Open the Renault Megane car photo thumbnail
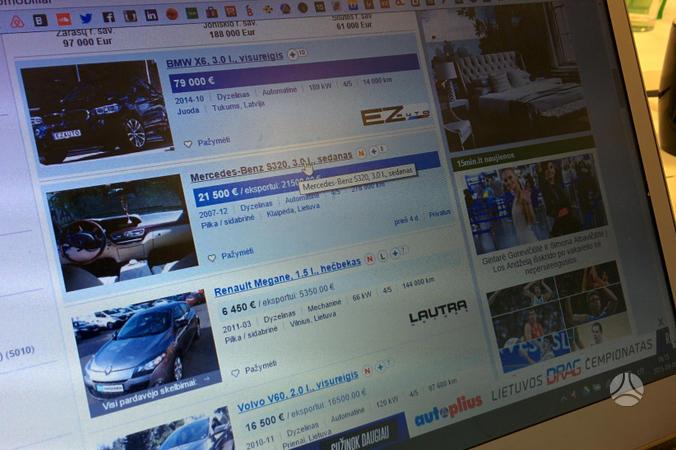 point(147,351)
